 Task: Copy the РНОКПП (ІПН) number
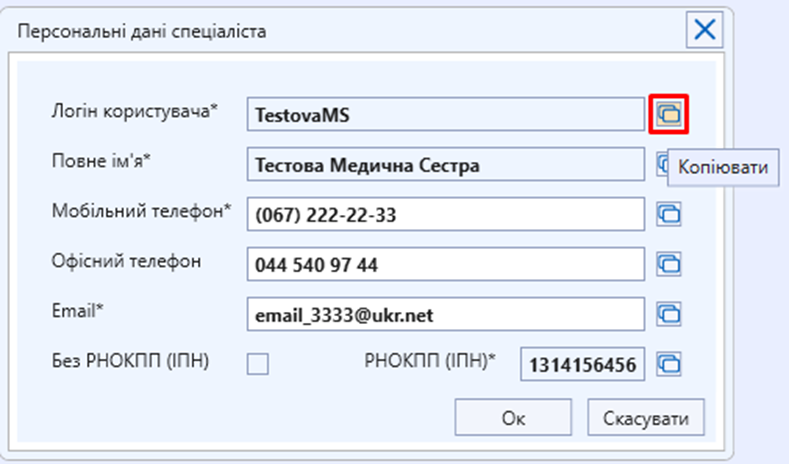pos(668,362)
